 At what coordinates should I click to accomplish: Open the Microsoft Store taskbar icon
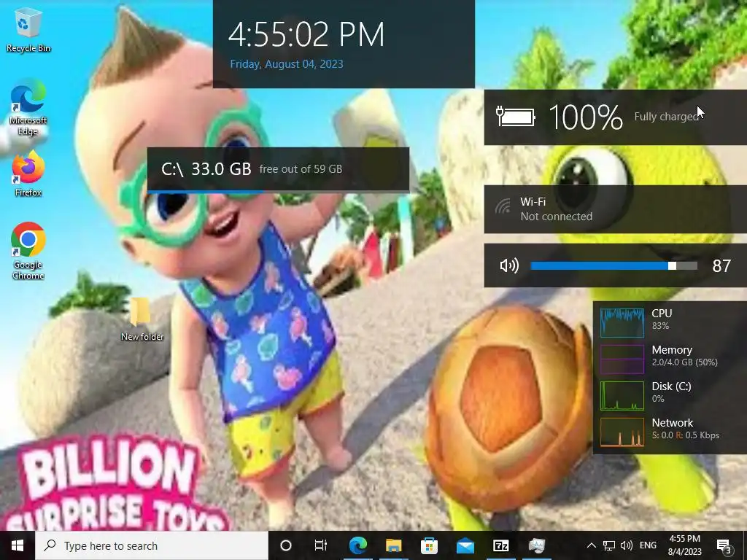pos(429,545)
